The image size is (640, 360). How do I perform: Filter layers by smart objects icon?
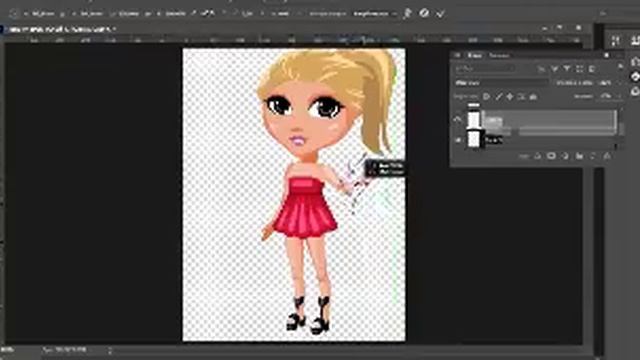[592, 69]
